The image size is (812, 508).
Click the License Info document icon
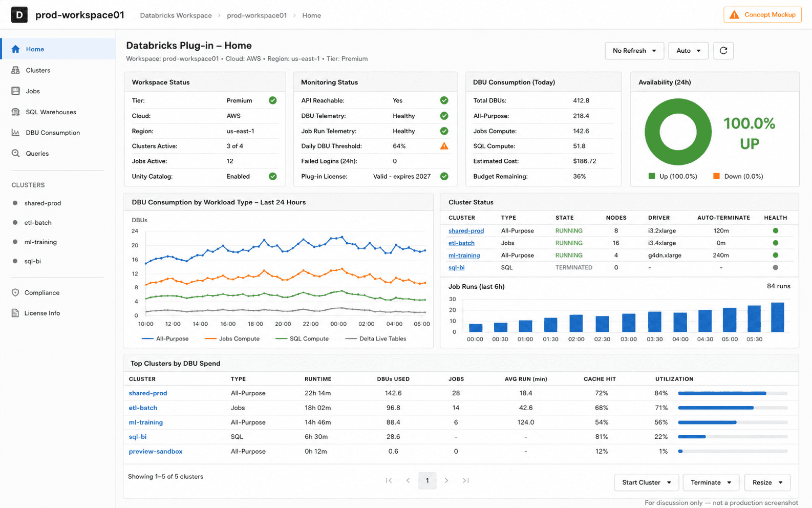click(x=15, y=313)
